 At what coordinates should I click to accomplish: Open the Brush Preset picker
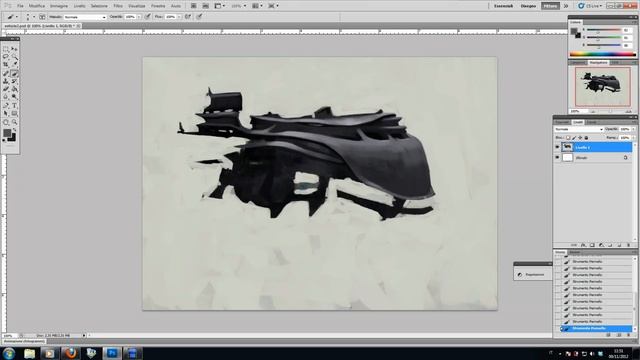pyautogui.click(x=30, y=17)
